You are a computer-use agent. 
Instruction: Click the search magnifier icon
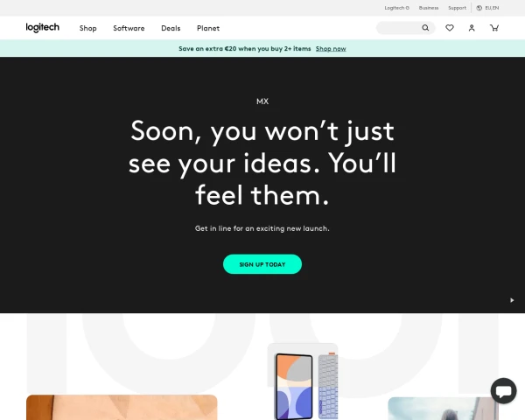pyautogui.click(x=425, y=28)
